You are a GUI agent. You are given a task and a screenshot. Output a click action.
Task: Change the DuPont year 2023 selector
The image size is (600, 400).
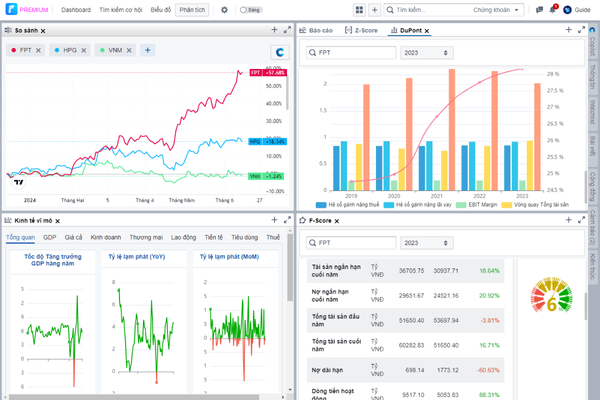tap(427, 53)
